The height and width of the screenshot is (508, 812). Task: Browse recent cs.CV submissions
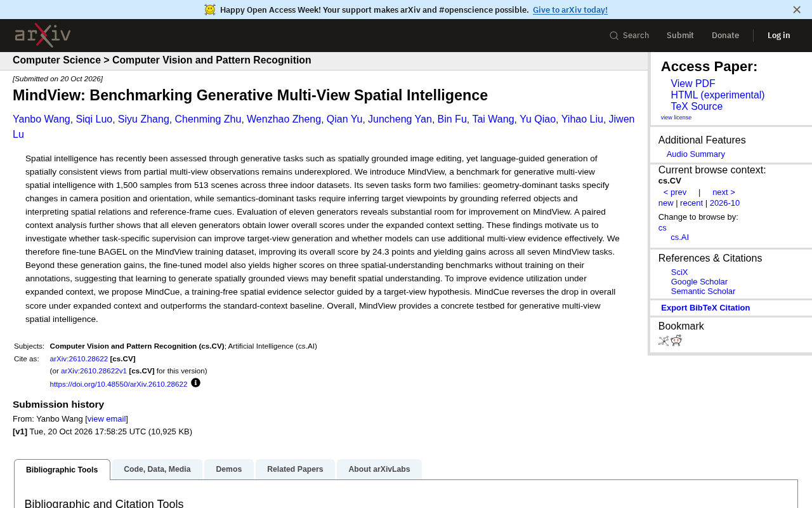pos(691,203)
